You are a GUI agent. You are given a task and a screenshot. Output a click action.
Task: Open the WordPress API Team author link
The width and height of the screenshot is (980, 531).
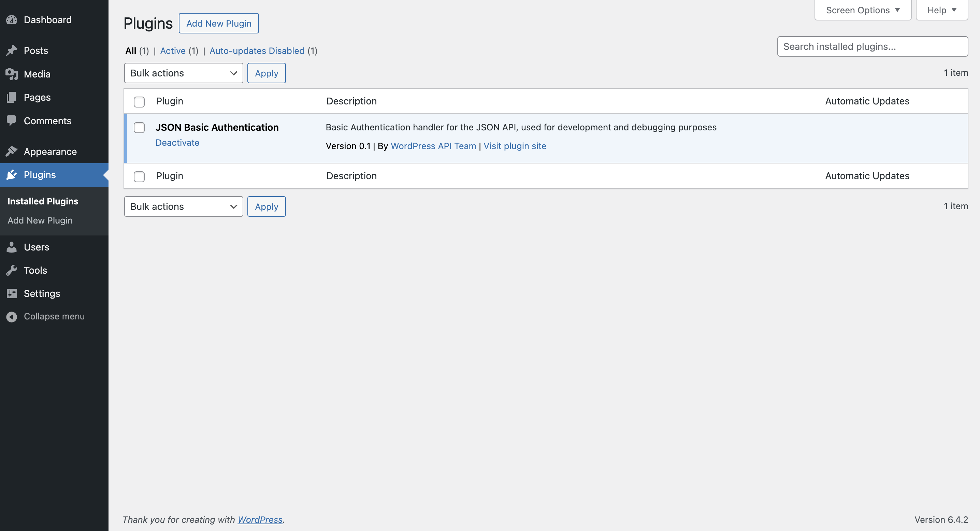pos(433,146)
